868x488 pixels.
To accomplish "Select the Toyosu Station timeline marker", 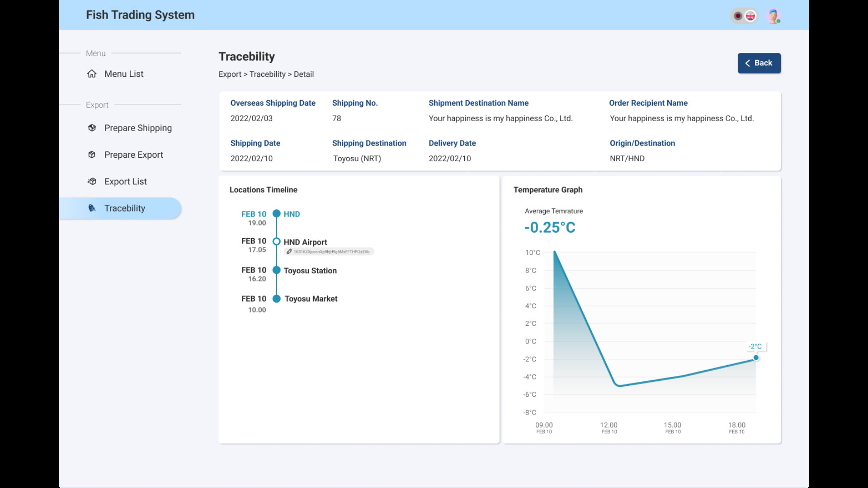I will pyautogui.click(x=277, y=270).
